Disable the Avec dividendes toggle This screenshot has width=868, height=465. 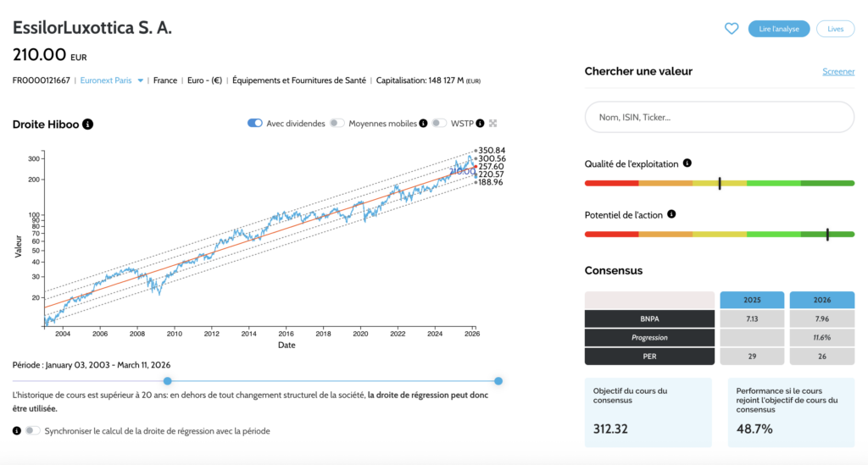click(x=254, y=124)
